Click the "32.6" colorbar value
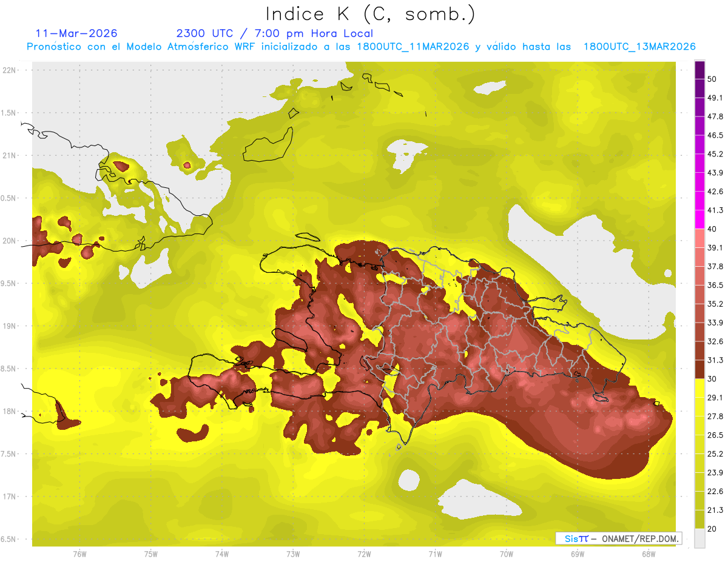The width and height of the screenshot is (728, 562). (x=715, y=341)
